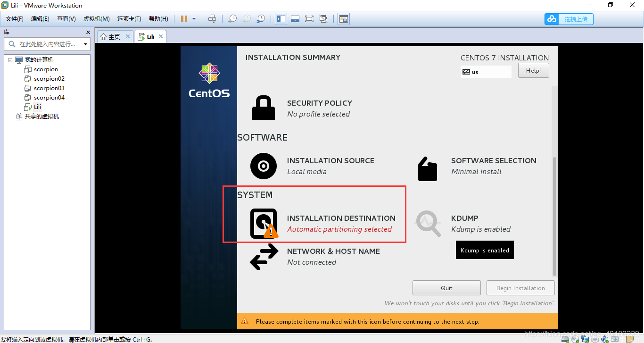Open the 选项卡(T) menu
The height and width of the screenshot is (343, 644).
(129, 19)
